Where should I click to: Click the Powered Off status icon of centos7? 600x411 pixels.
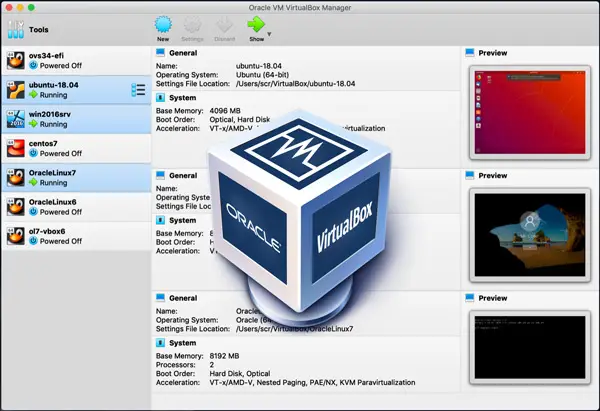click(x=34, y=153)
